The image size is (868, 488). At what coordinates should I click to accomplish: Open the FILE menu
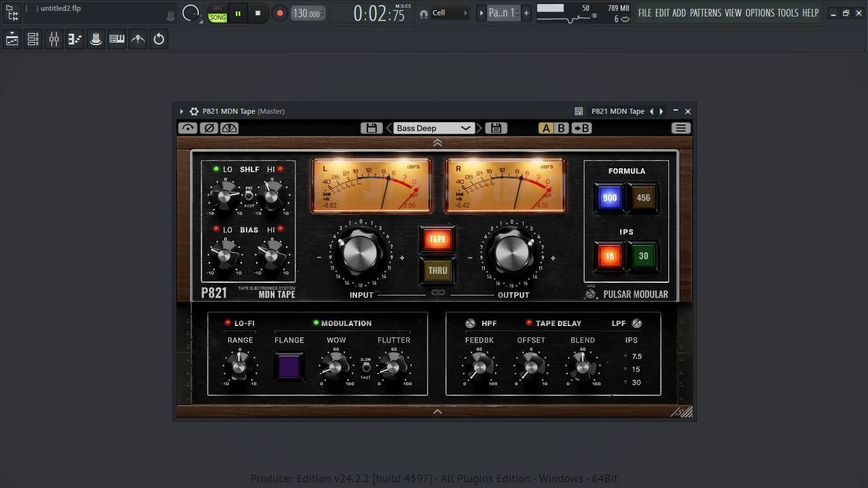click(x=645, y=13)
